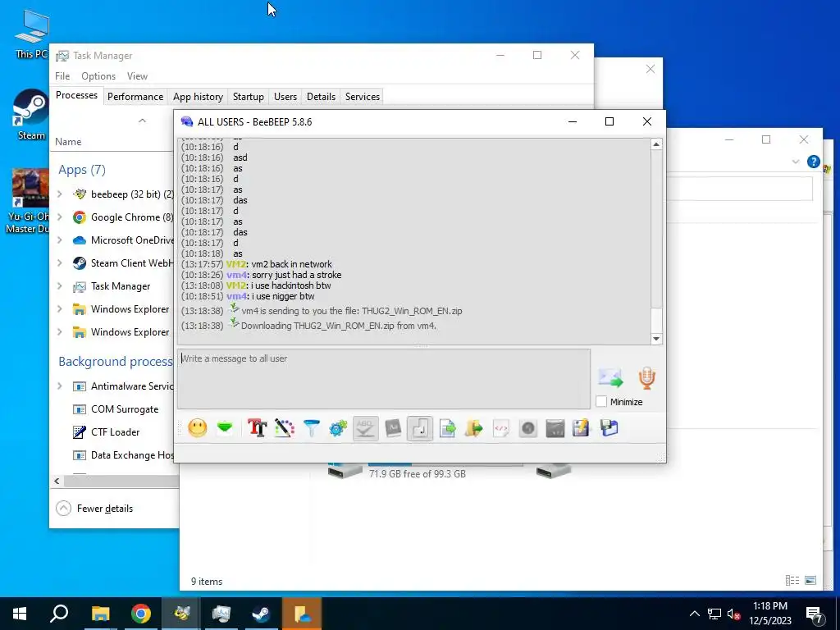Click the green down-arrow envelope toolbar icon
The height and width of the screenshot is (630, 840).
[225, 427]
